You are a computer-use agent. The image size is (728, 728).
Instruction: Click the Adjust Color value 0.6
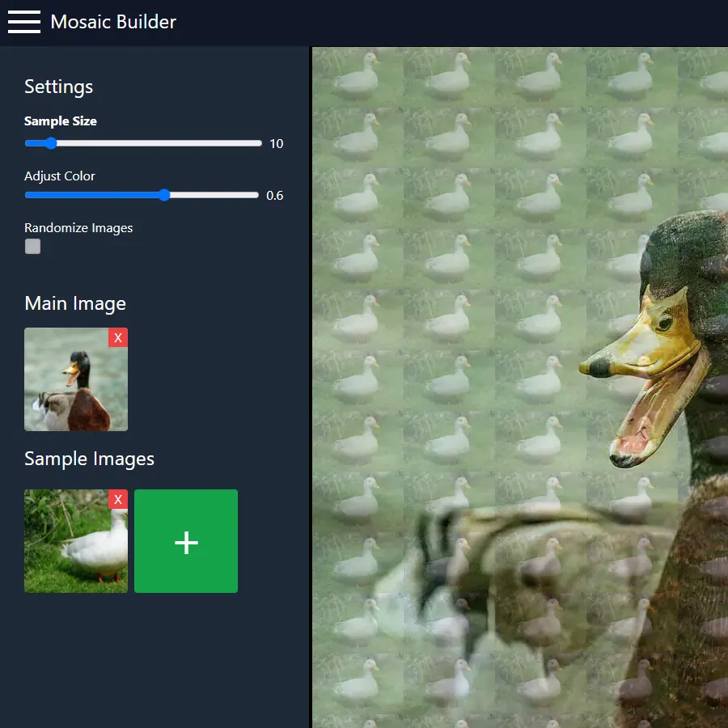pos(274,196)
